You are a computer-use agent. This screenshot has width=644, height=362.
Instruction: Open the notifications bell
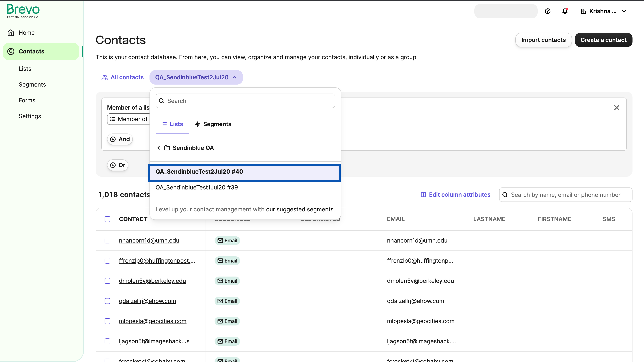point(565,11)
